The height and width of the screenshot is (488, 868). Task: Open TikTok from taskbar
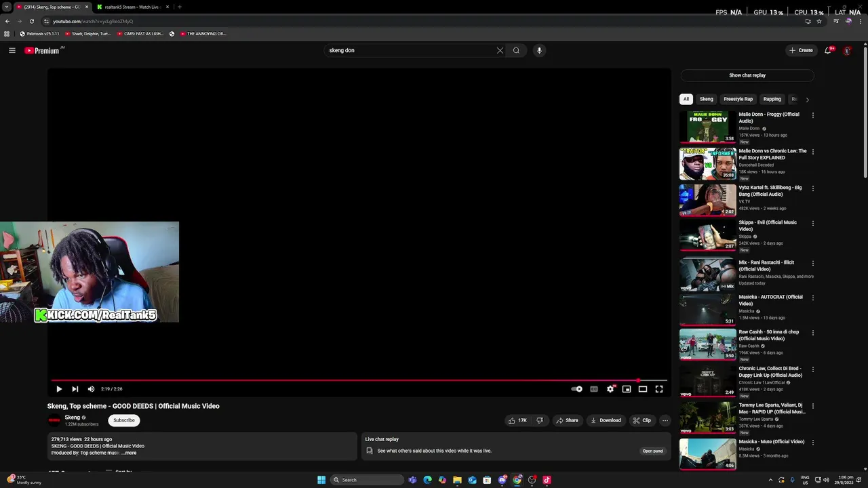click(547, 480)
